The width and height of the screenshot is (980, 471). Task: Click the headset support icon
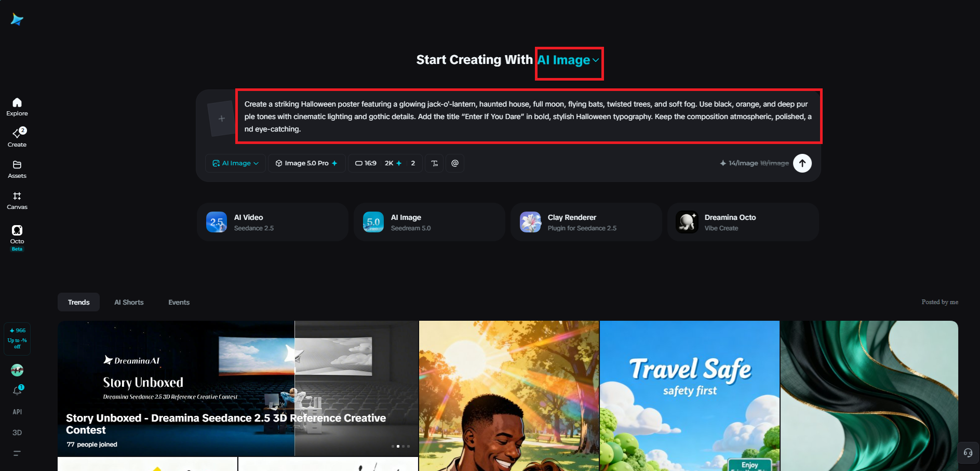968,453
